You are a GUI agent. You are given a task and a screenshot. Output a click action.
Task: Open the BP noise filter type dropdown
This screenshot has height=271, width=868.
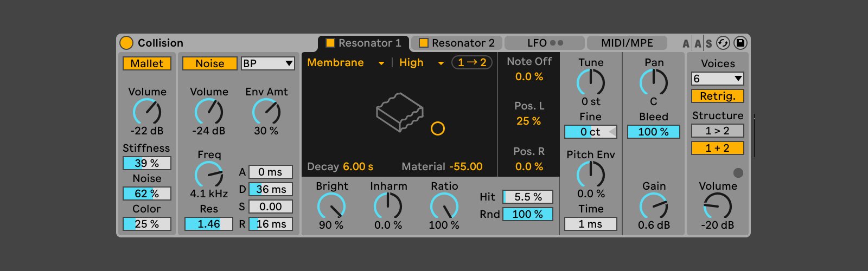pyautogui.click(x=268, y=63)
